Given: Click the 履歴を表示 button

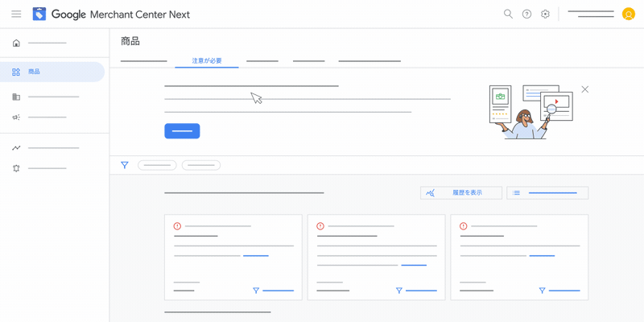Looking at the screenshot, I should [460, 192].
